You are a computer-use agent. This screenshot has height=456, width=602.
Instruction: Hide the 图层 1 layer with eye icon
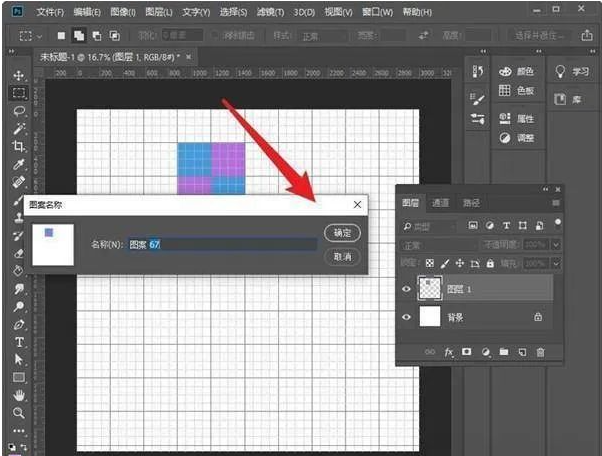406,287
